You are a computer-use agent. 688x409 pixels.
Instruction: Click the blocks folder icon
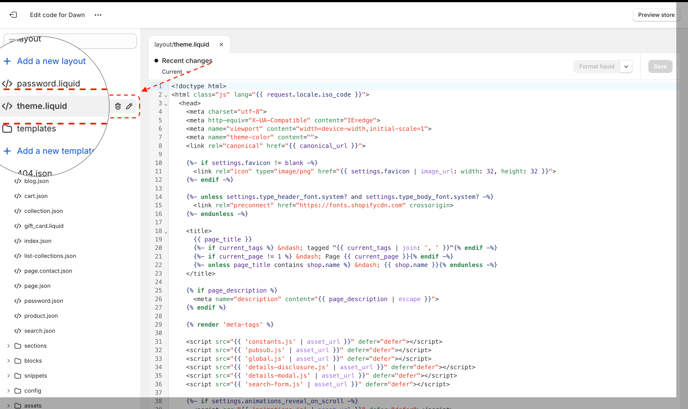tap(18, 361)
